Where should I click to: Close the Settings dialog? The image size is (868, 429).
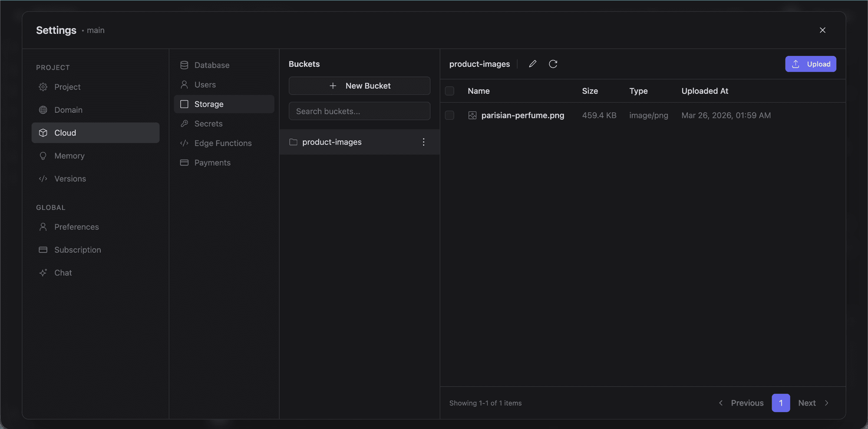[x=822, y=30]
